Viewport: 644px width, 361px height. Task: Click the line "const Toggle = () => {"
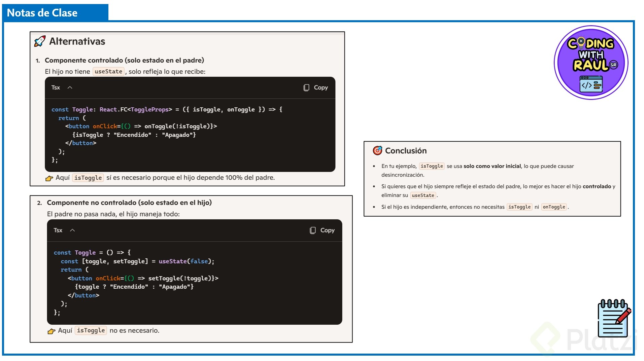[92, 252]
